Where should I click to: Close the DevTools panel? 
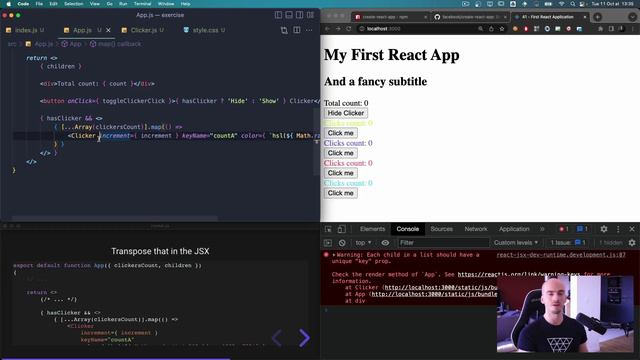click(x=632, y=229)
